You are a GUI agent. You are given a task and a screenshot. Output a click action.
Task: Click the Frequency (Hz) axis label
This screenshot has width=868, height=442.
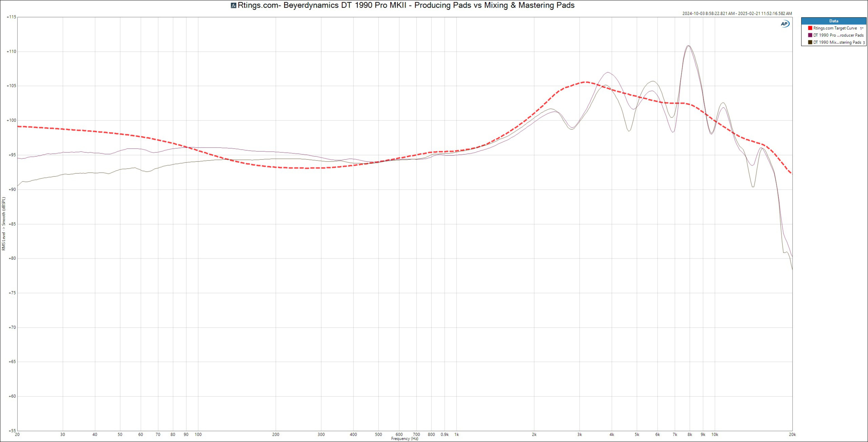[405, 439]
